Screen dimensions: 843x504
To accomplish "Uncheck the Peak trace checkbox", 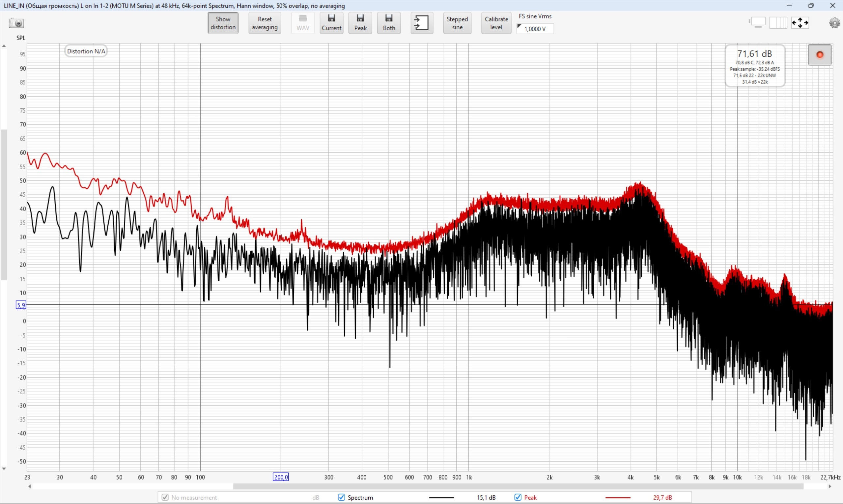I will coord(518,497).
